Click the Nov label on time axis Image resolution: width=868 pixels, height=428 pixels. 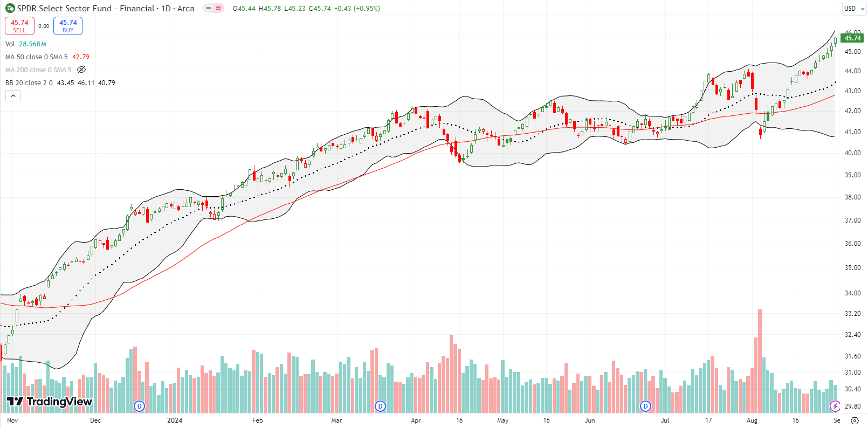pyautogui.click(x=12, y=420)
